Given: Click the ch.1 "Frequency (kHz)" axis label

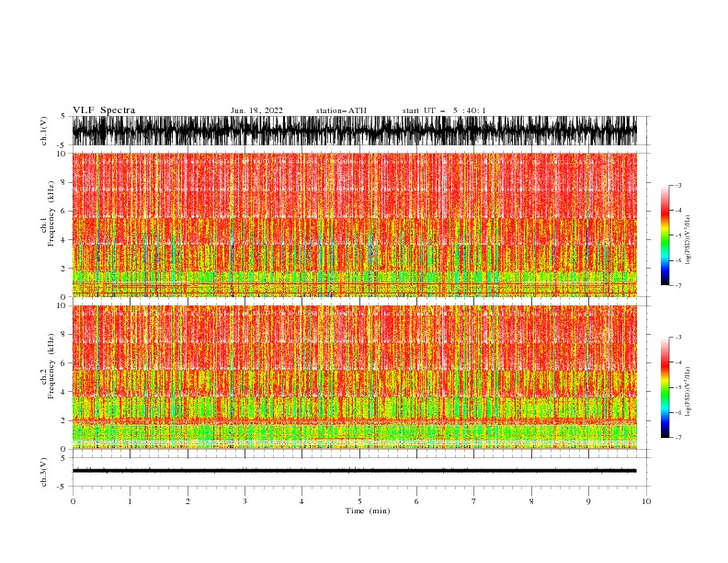Looking at the screenshot, I should coord(51,214).
